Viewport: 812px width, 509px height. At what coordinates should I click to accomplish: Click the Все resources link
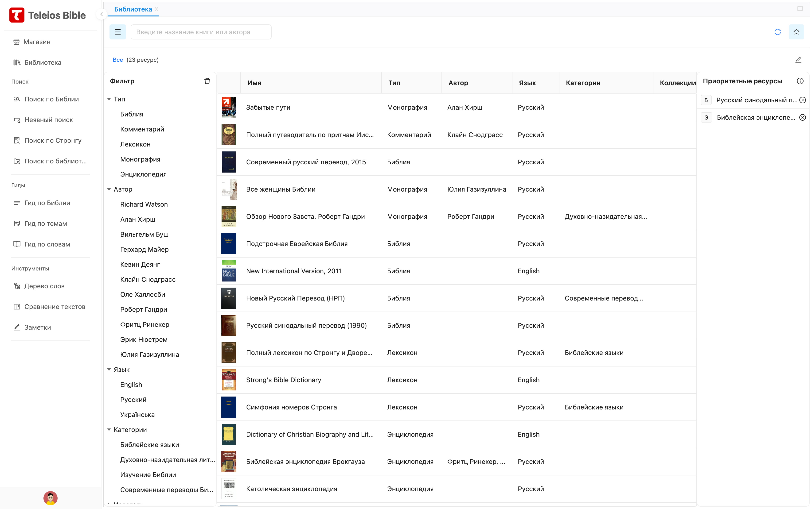point(117,60)
